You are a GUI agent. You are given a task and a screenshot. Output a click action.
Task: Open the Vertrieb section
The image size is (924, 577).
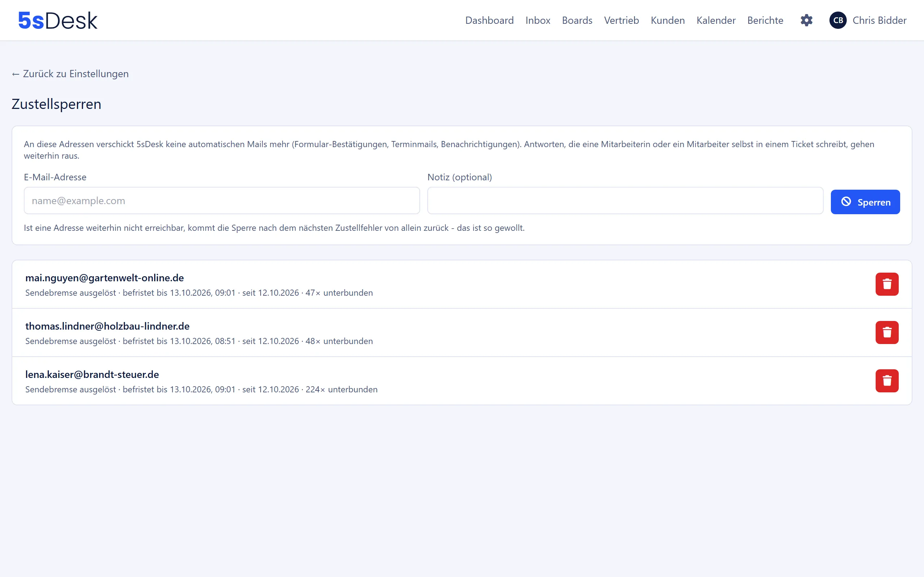click(621, 20)
